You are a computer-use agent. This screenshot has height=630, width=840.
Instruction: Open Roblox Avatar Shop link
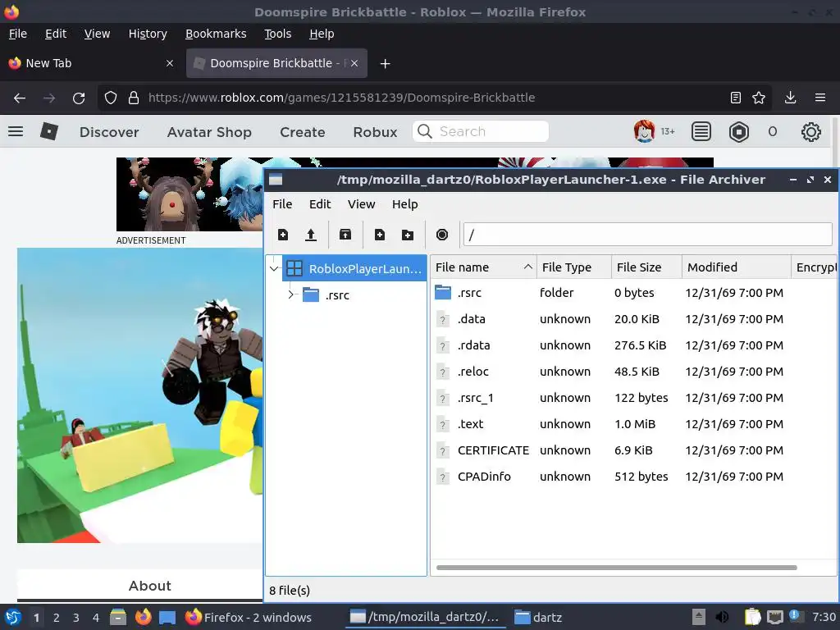(209, 132)
